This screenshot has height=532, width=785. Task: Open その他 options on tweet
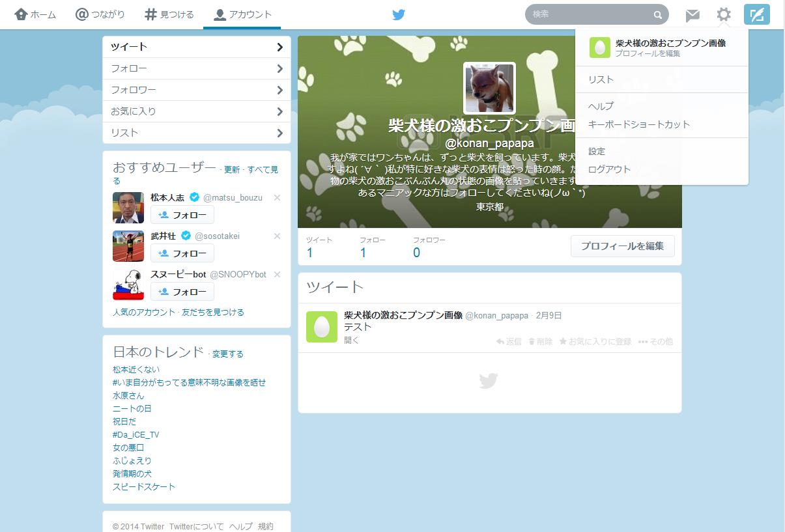point(655,341)
